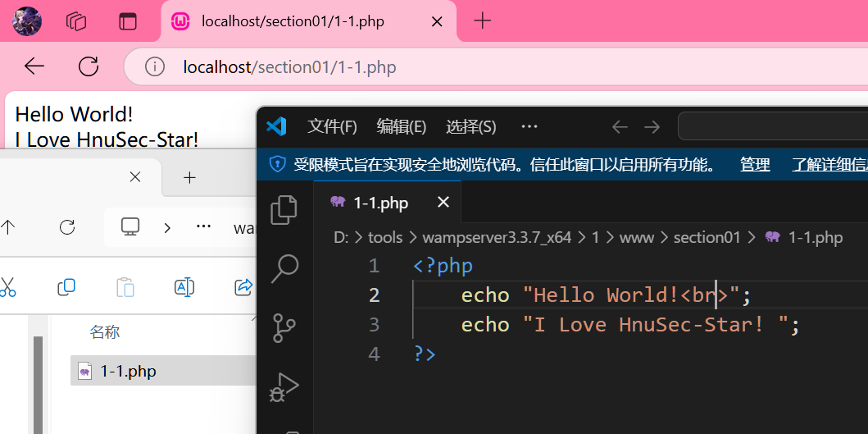Select the 1-1.php file in File Explorer
The width and height of the screenshot is (868, 434).
(128, 371)
